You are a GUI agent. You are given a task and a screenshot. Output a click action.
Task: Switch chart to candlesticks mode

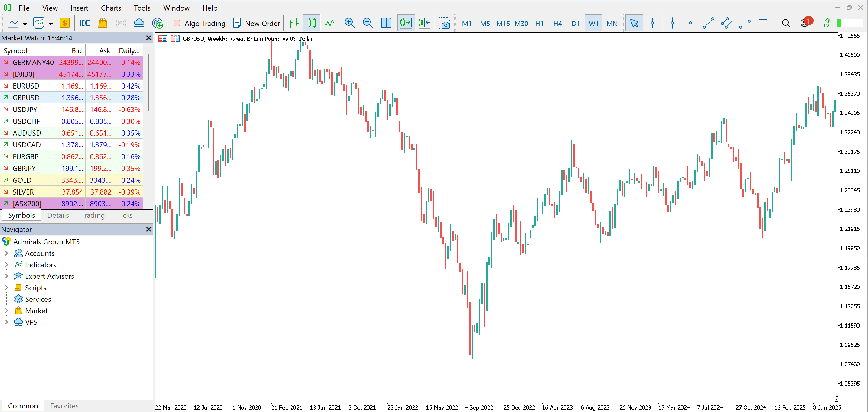312,23
